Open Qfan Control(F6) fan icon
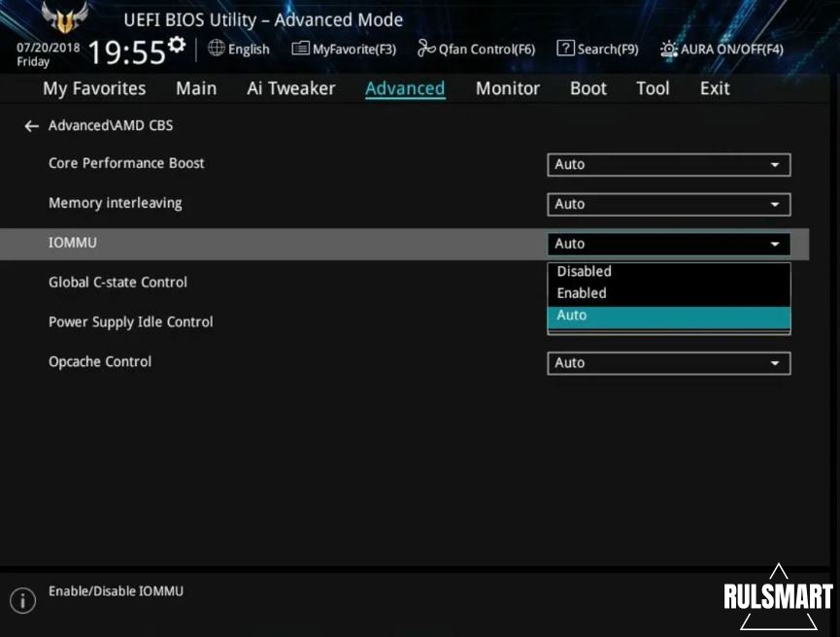 click(426, 49)
